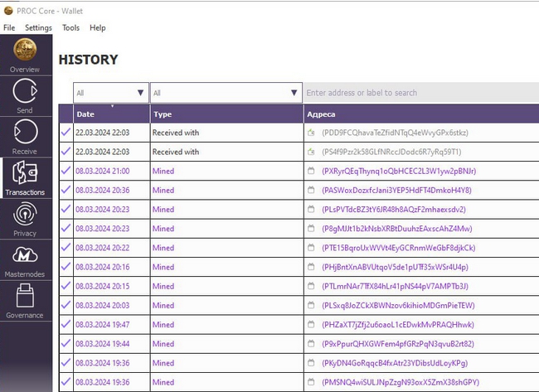Click received icon beside PDD9FCQhava address
Viewport: 539px width, 392px height.
(x=312, y=133)
